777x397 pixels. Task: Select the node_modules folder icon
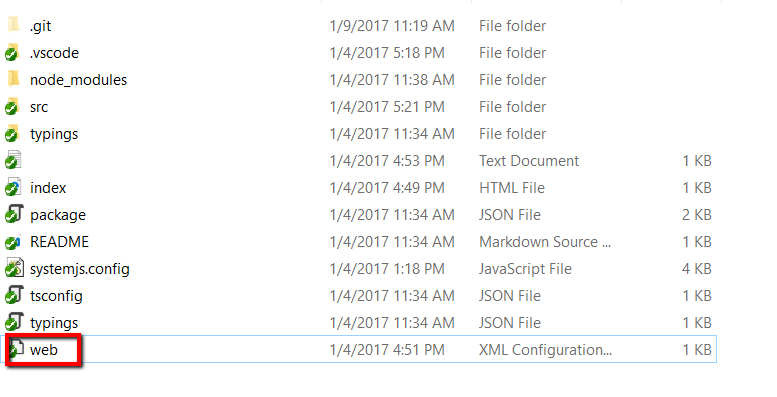[14, 79]
